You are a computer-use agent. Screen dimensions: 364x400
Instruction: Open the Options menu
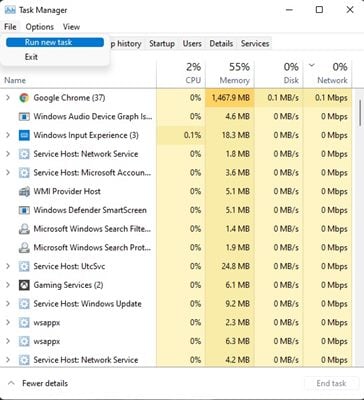[x=39, y=27]
